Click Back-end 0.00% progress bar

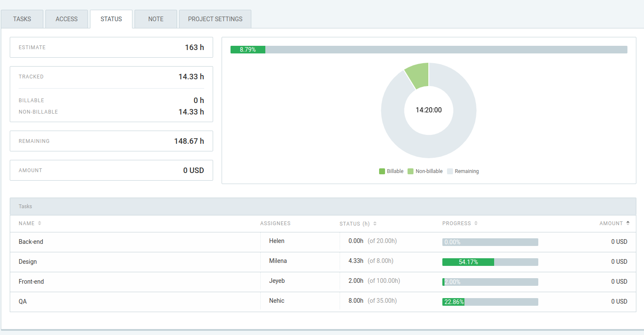click(x=490, y=242)
